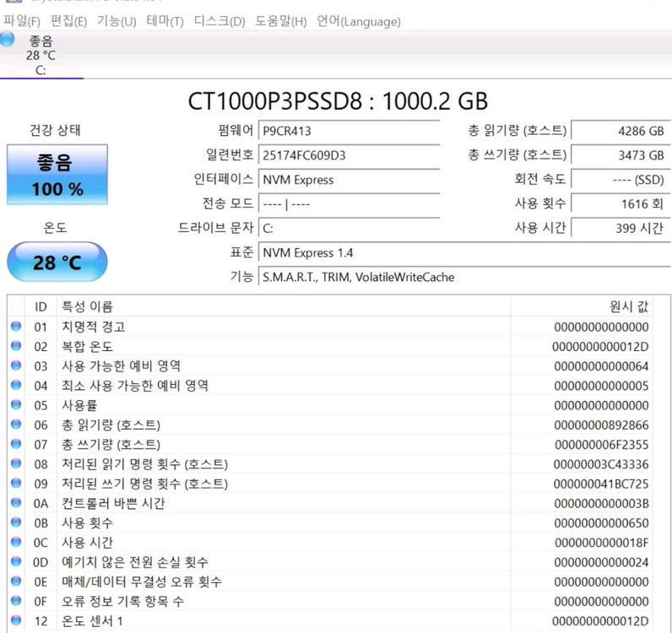Click the status orb of row 0F 오류 정보 기록 항목 수

16,600
